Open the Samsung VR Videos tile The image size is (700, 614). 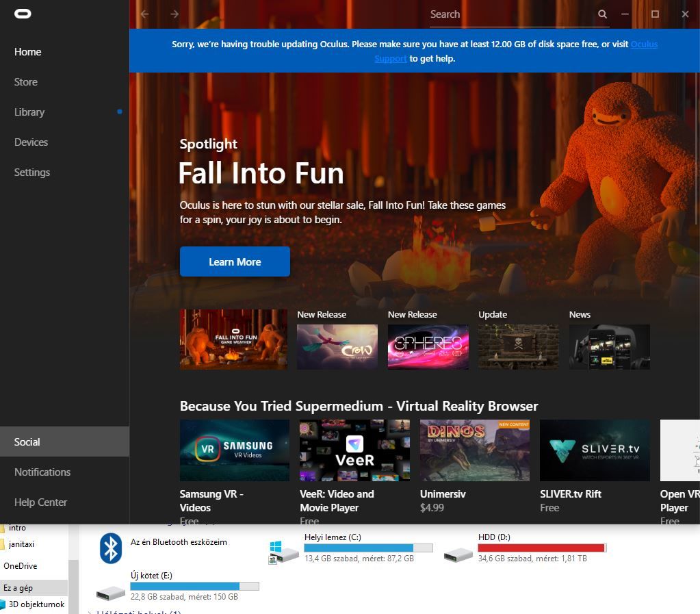point(235,450)
